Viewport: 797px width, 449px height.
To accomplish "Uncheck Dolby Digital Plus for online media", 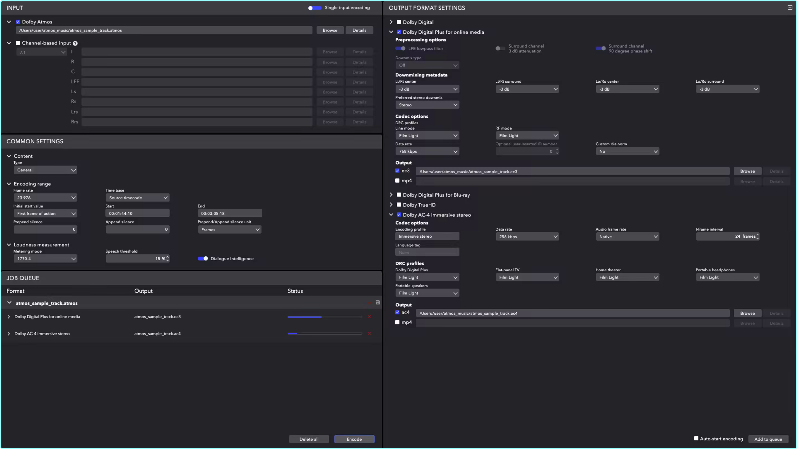I will pyautogui.click(x=399, y=32).
